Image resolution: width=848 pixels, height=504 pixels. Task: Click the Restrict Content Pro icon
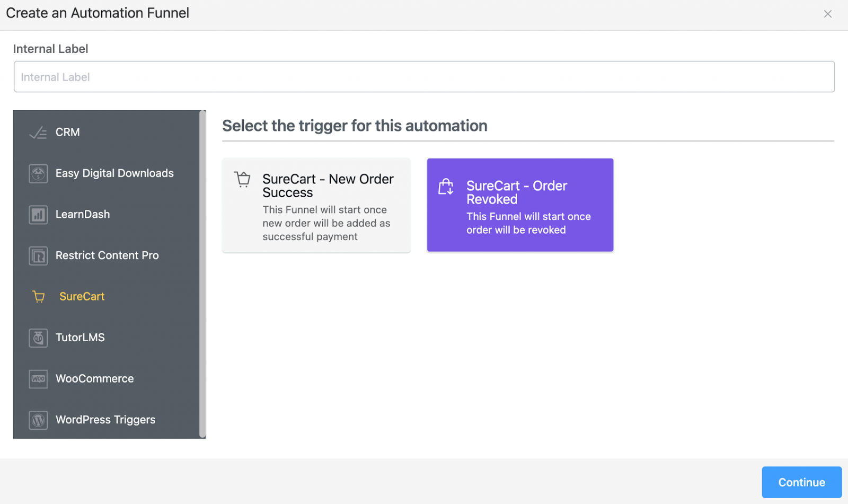click(x=38, y=255)
